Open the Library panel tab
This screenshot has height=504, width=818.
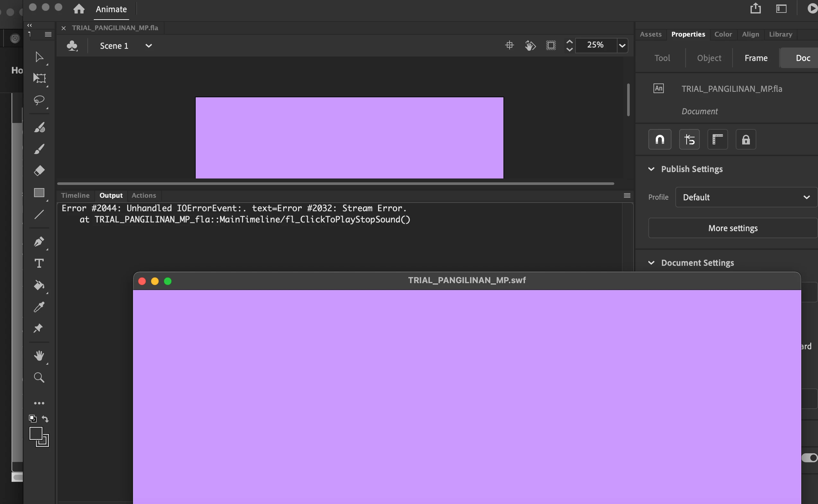pos(780,34)
